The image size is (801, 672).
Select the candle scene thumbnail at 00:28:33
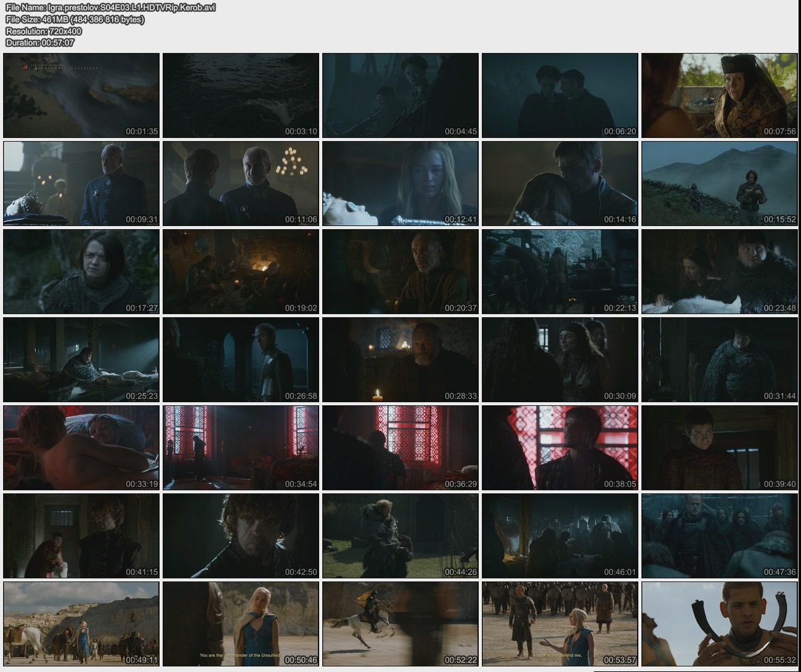[x=400, y=360]
